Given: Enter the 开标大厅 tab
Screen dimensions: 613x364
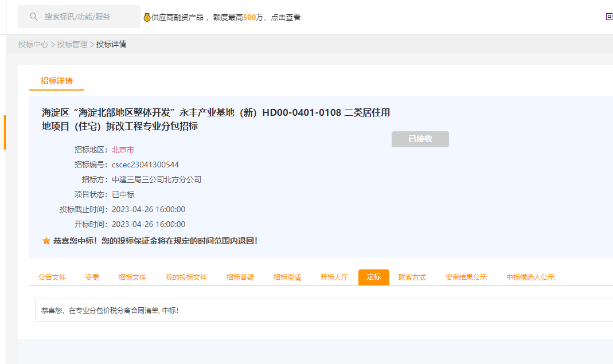Looking at the screenshot, I should pyautogui.click(x=334, y=277).
